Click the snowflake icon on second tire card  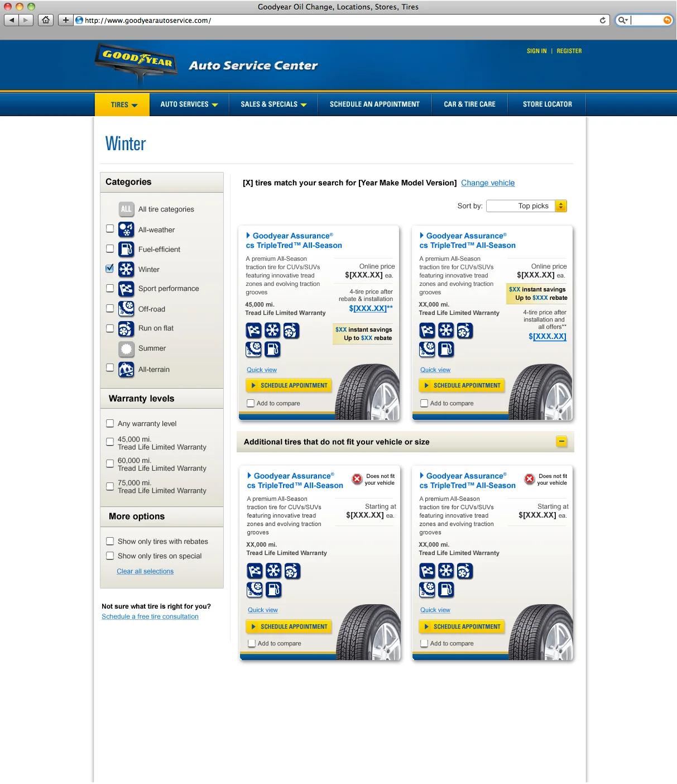coord(446,331)
